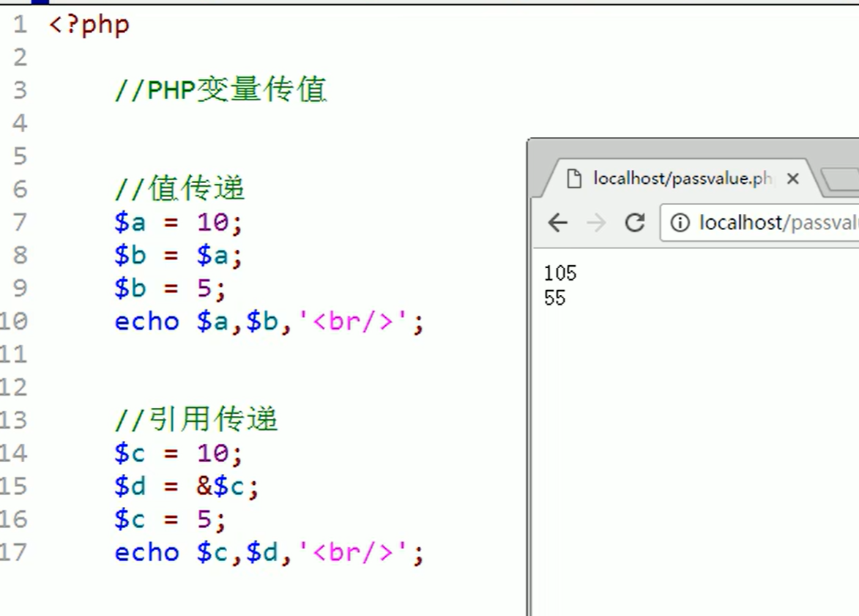Click the site security indicator in the address bar
Viewport: 859px width, 616px height.
(x=680, y=223)
